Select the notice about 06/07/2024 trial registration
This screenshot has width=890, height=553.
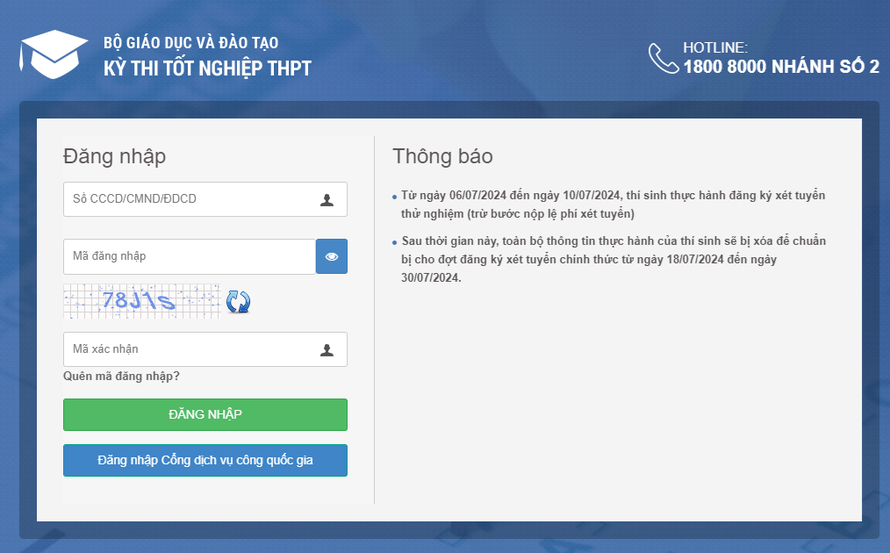click(x=612, y=204)
